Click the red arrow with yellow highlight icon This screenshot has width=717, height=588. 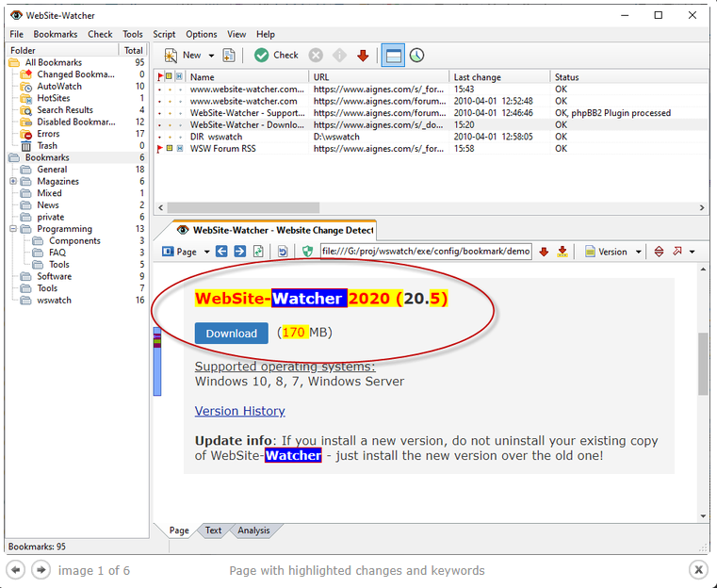coord(562,252)
